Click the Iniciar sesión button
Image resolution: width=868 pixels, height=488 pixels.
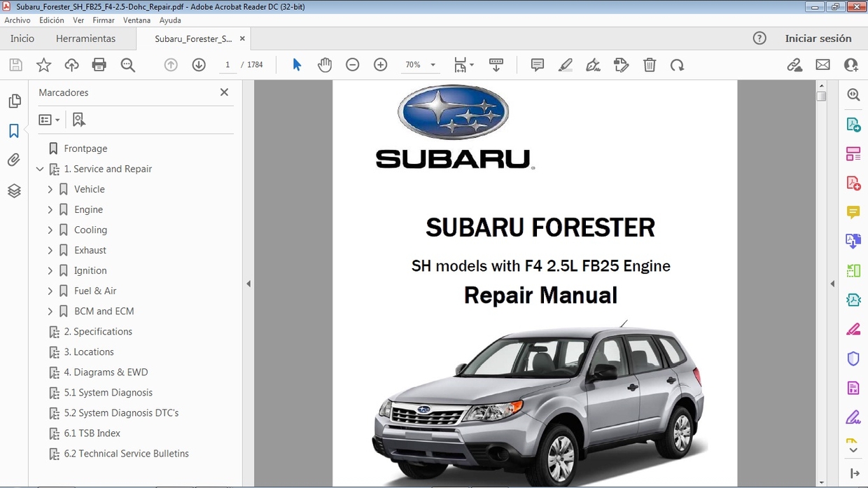819,39
